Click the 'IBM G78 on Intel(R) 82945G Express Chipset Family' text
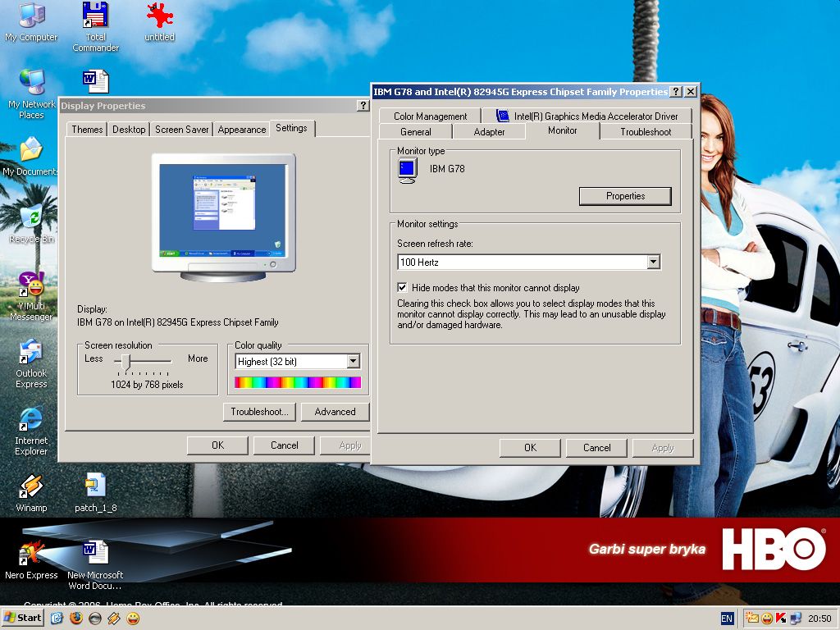Image resolution: width=840 pixels, height=630 pixels. click(x=178, y=322)
